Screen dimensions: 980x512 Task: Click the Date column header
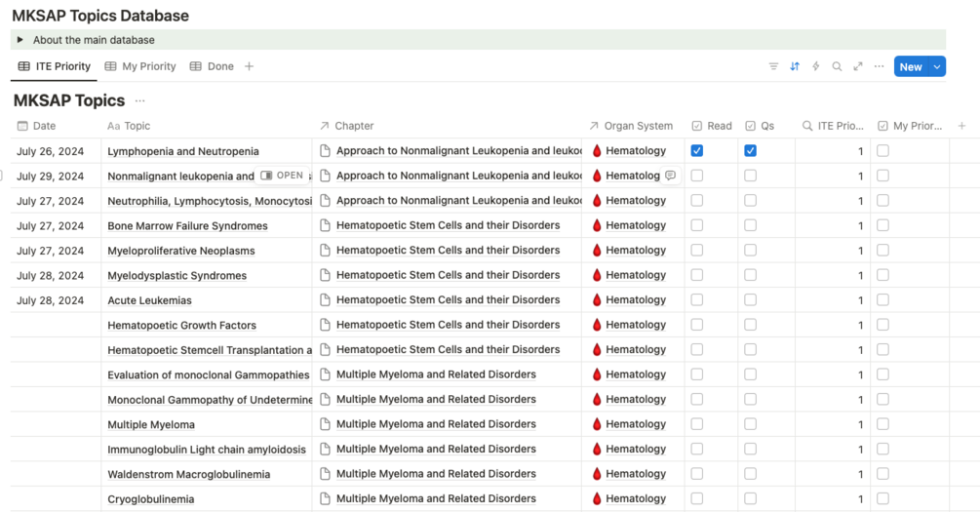pos(37,126)
